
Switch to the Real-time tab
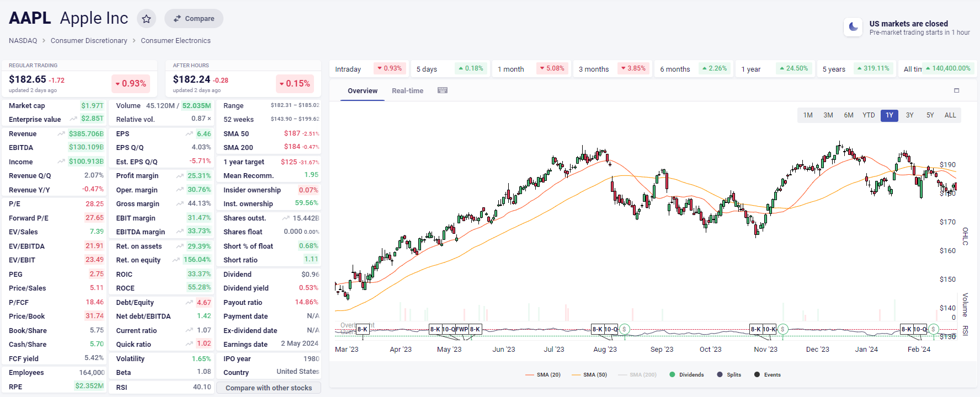tap(408, 91)
